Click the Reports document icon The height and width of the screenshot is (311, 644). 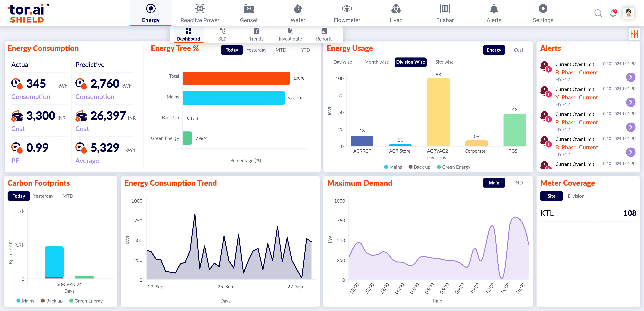coord(324,31)
